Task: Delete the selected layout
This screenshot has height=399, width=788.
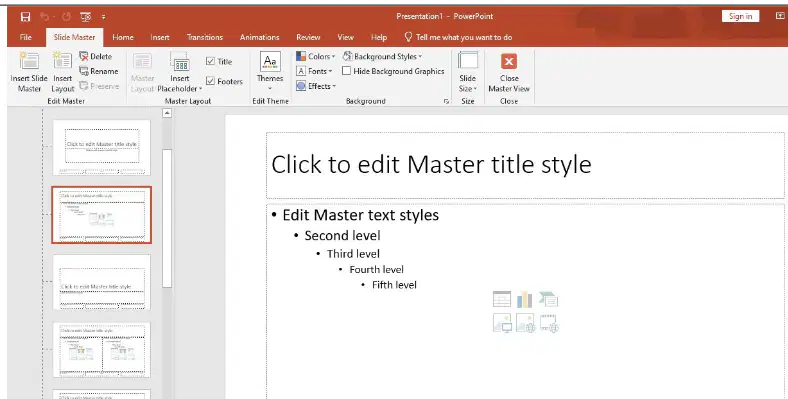Action: pyautogui.click(x=95, y=56)
